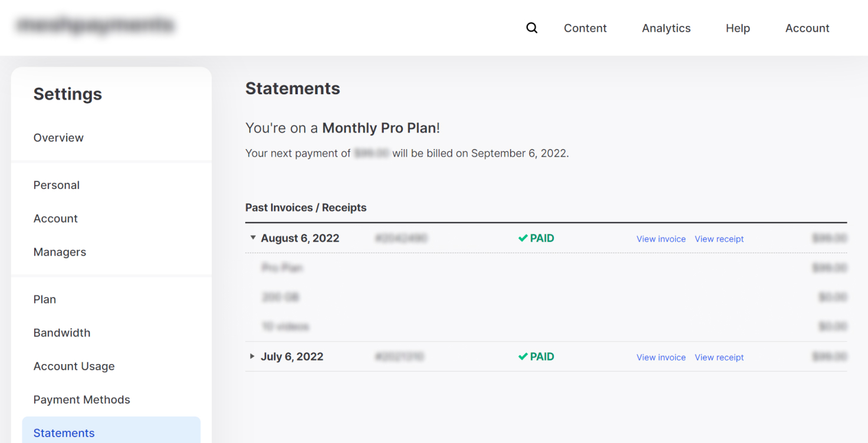Select Statements in the sidebar

(x=64, y=433)
